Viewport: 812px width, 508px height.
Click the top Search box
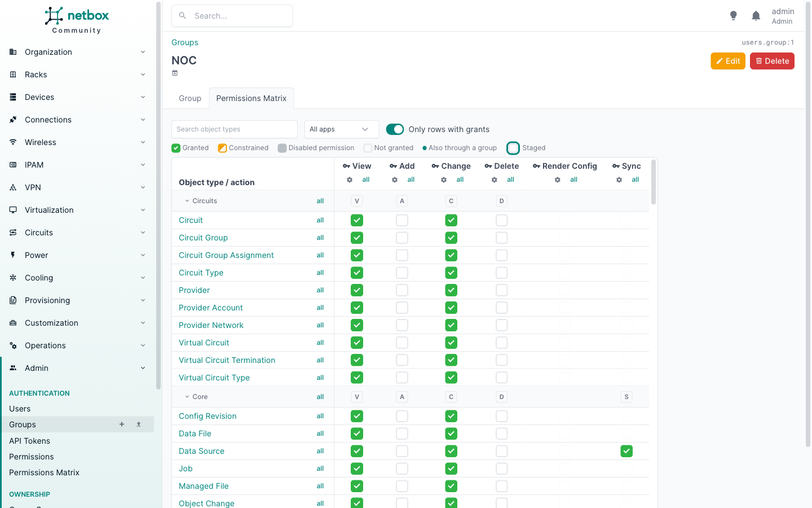pyautogui.click(x=232, y=16)
